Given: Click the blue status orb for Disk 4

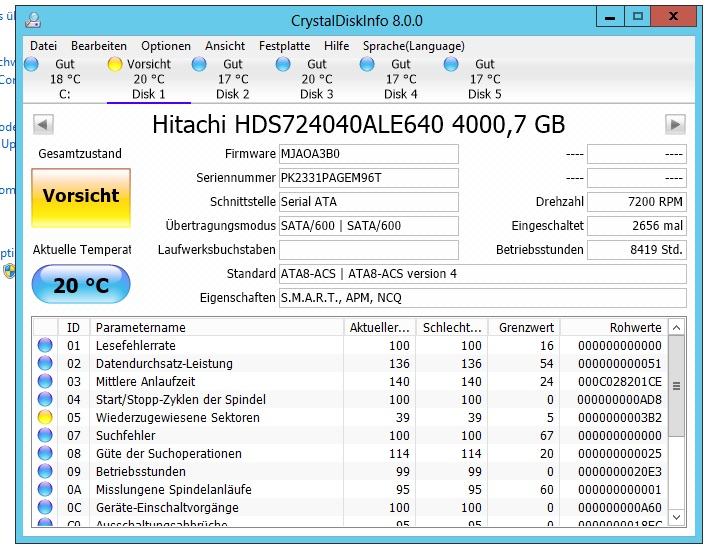Looking at the screenshot, I should point(367,64).
